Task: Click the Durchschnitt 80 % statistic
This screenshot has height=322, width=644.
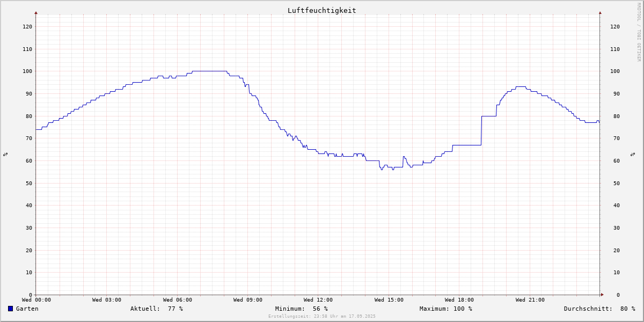Action: [x=599, y=309]
